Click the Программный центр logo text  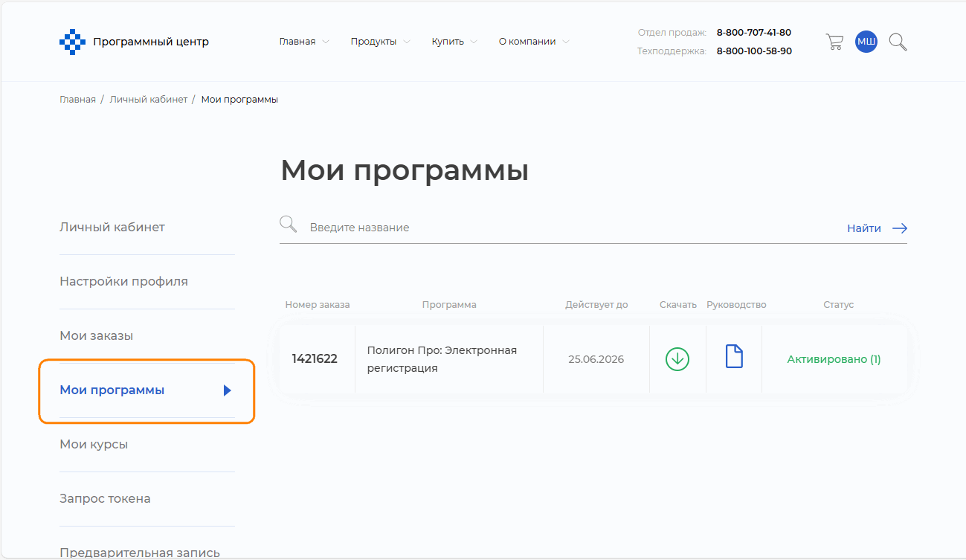(151, 42)
